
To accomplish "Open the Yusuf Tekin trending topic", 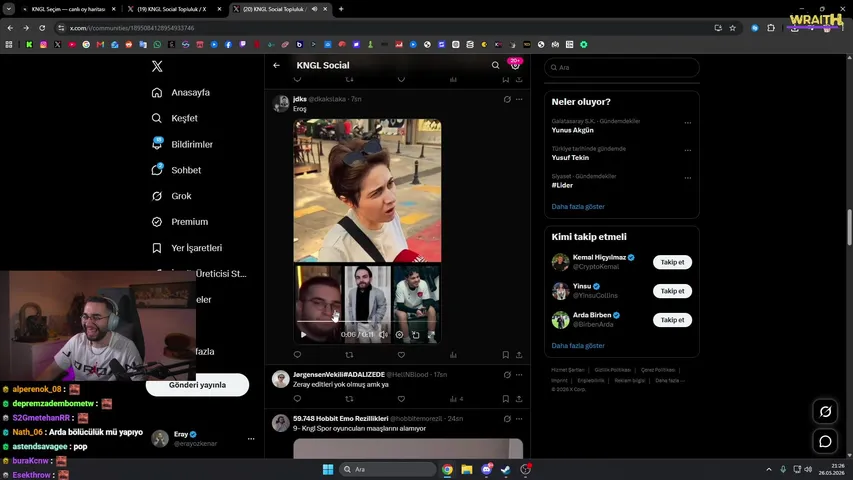I will pyautogui.click(x=570, y=157).
